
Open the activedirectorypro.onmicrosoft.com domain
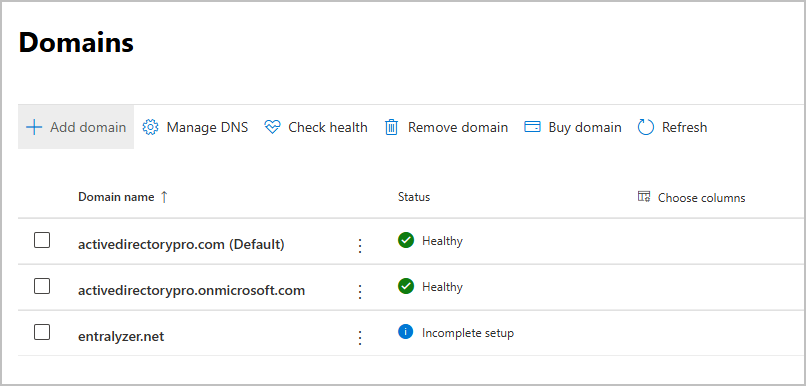(191, 291)
